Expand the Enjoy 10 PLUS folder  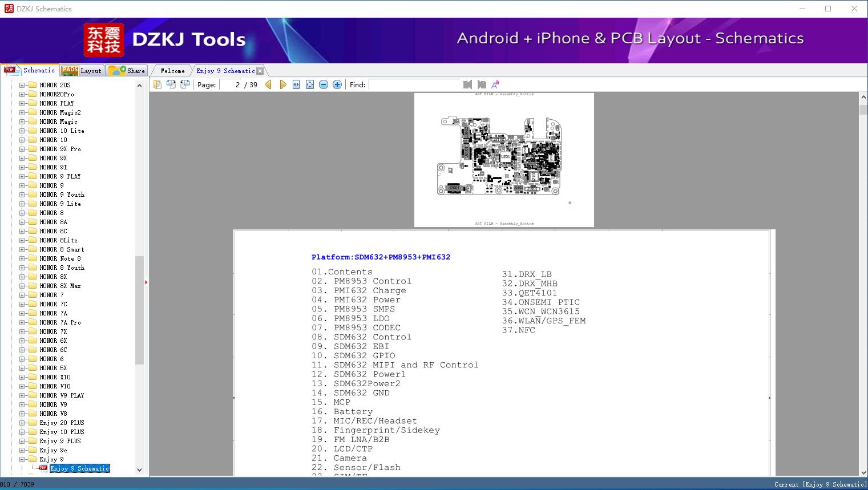[22, 432]
